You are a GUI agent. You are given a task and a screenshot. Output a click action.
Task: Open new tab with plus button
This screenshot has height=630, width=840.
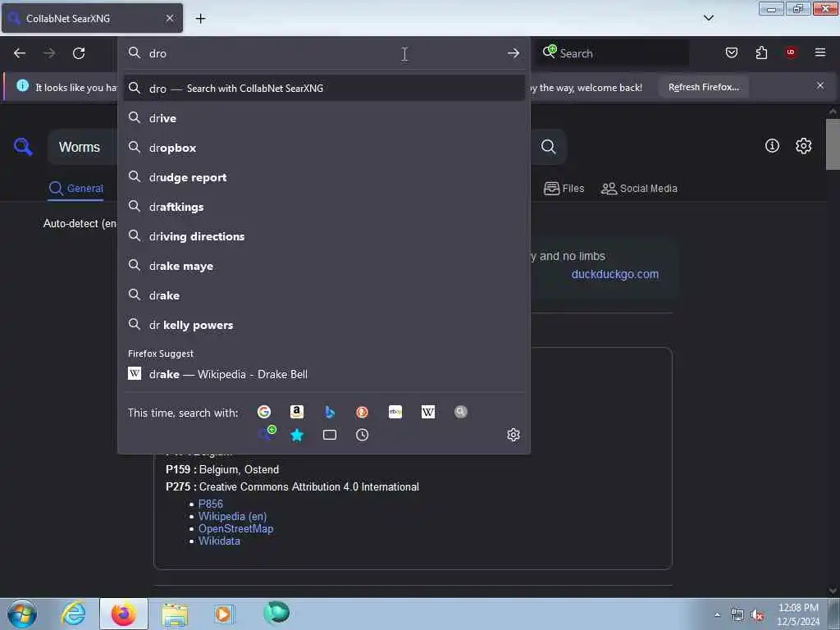pyautogui.click(x=200, y=19)
